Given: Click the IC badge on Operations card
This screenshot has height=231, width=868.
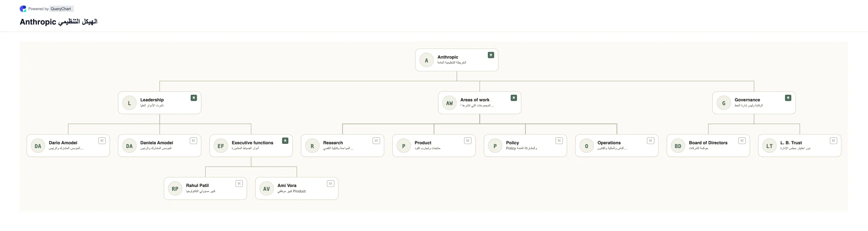Looking at the screenshot, I should coord(651,140).
